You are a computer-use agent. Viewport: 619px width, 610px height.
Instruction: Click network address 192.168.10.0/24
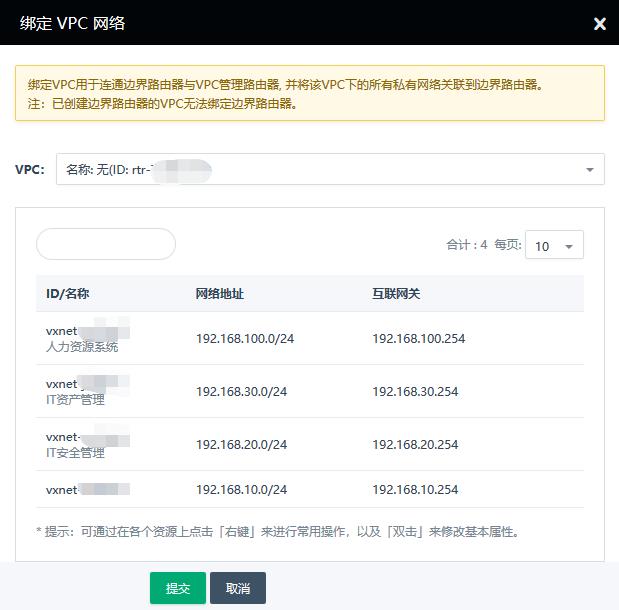point(241,490)
